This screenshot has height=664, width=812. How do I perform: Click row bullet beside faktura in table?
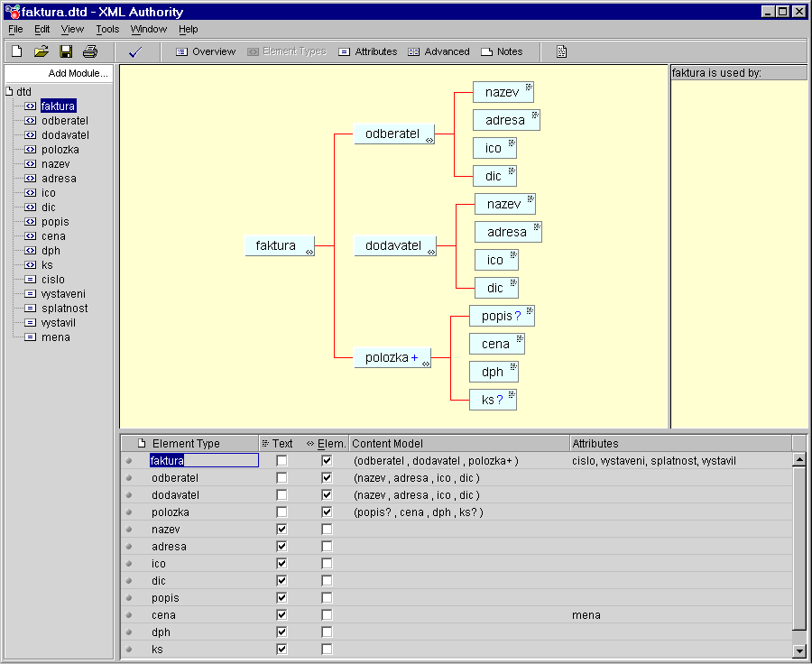[x=128, y=460]
